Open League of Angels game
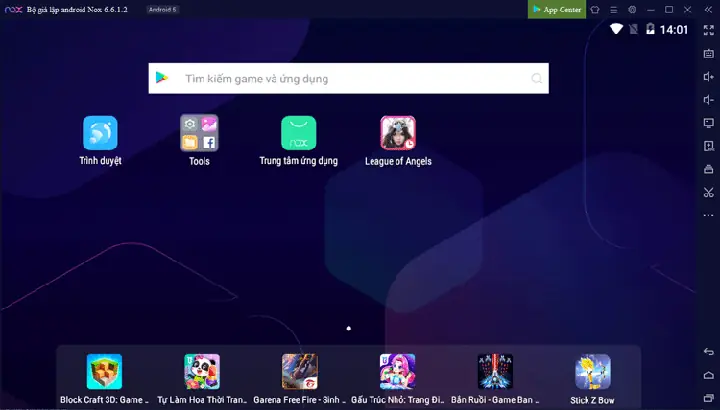 (x=398, y=133)
